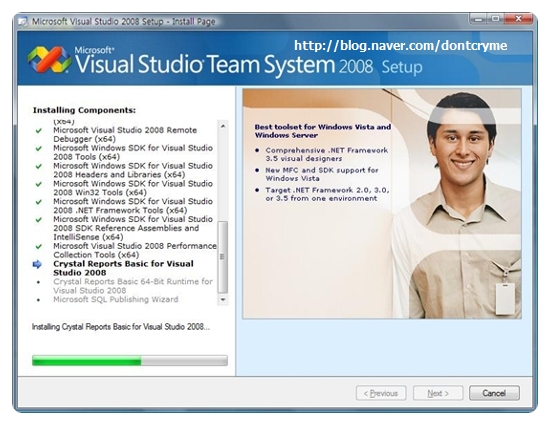Click the bullet beside Microsoft SQL Publishing Wizard
Viewport: 550px width, 425px height.
click(38, 300)
